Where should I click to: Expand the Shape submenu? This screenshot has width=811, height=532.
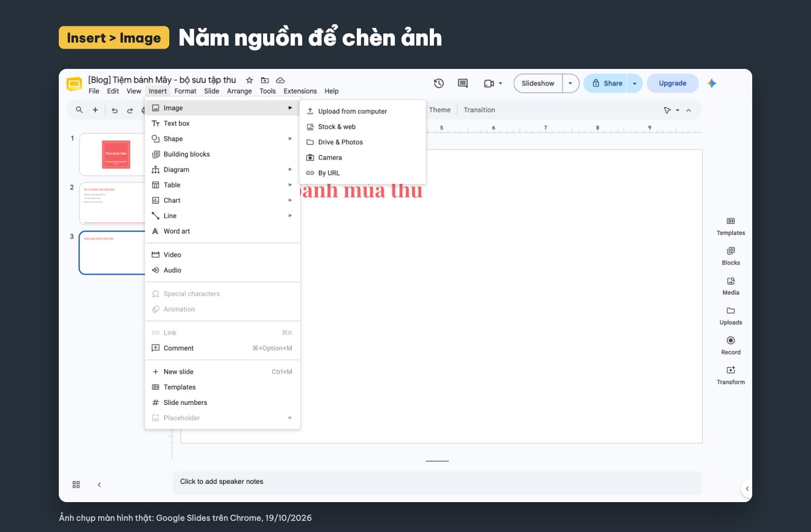point(223,139)
